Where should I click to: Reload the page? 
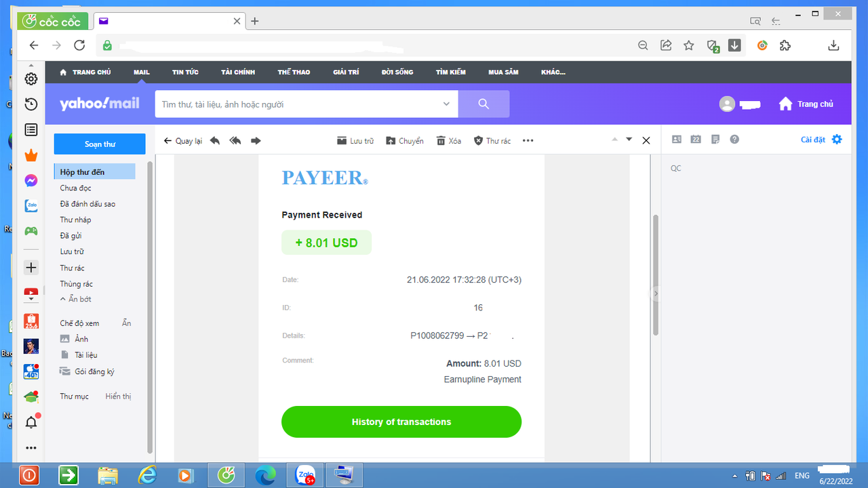tap(79, 45)
